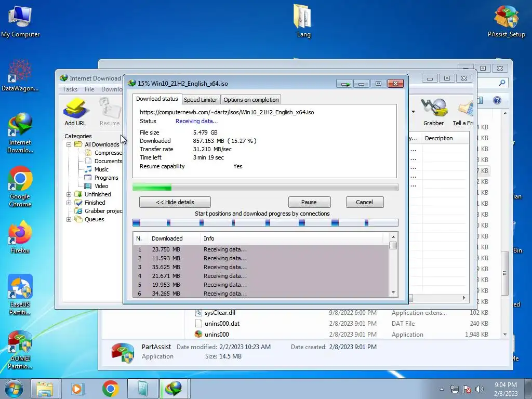Screen dimensions: 532x399
Task: Click the taskbar clock showing 9:04 PM
Action: tap(506, 389)
